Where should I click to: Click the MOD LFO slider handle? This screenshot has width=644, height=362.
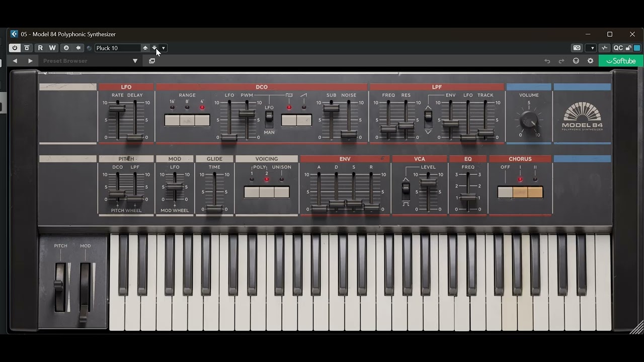point(175,186)
